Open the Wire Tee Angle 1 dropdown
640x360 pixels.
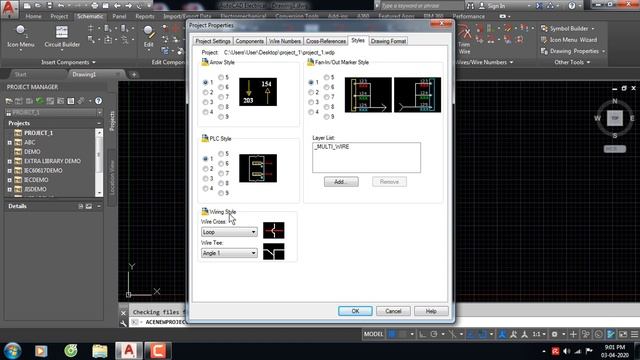pyautogui.click(x=229, y=253)
